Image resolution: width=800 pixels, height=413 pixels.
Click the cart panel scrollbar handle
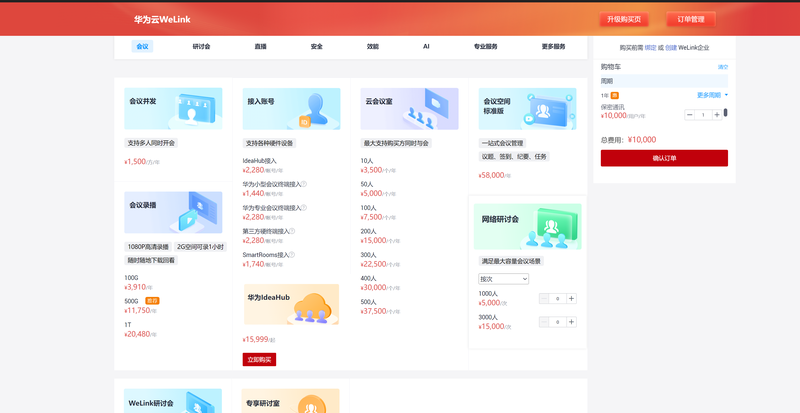(726, 112)
